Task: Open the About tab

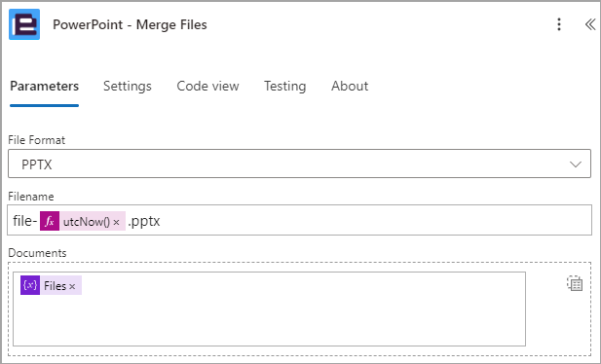Action: (350, 87)
